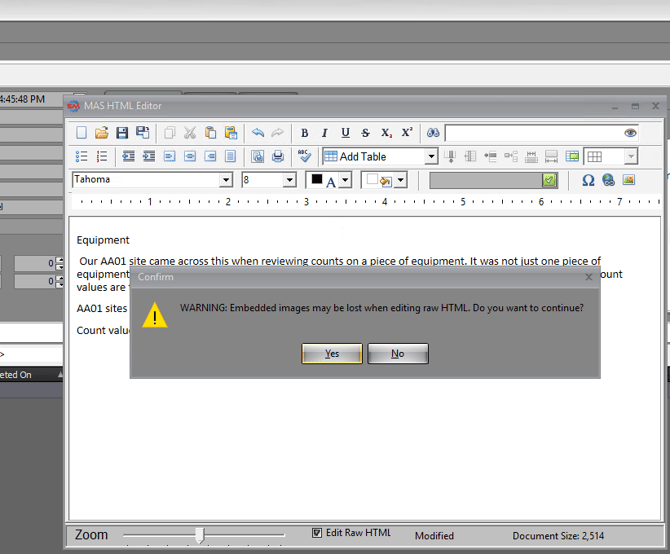The image size is (670, 554).
Task: Click the Undo arrow icon
Action: point(257,133)
